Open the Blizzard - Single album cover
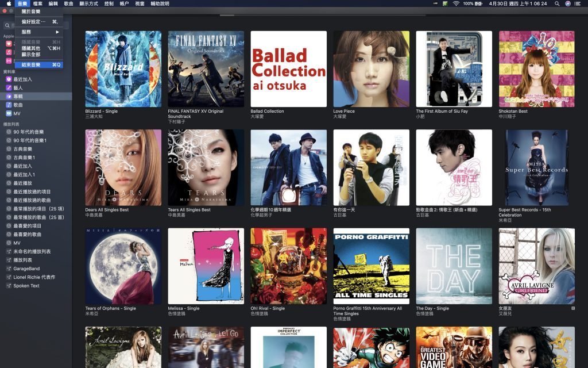588x368 pixels. [123, 69]
